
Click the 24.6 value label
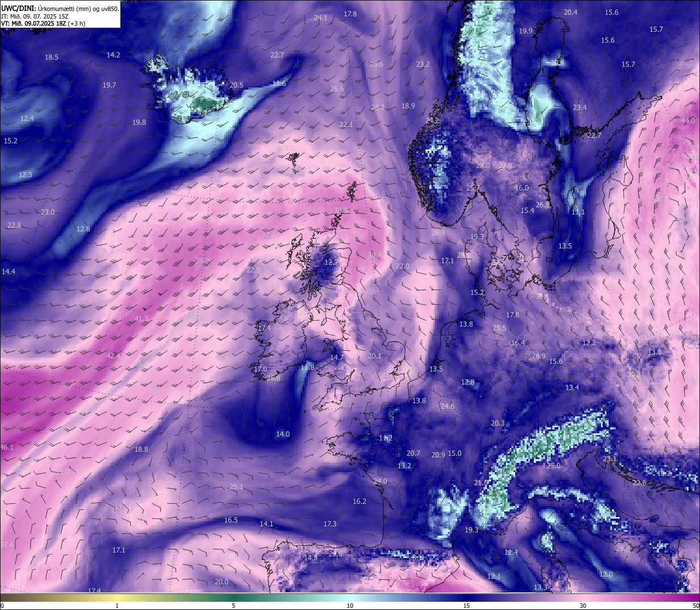[x=447, y=406]
